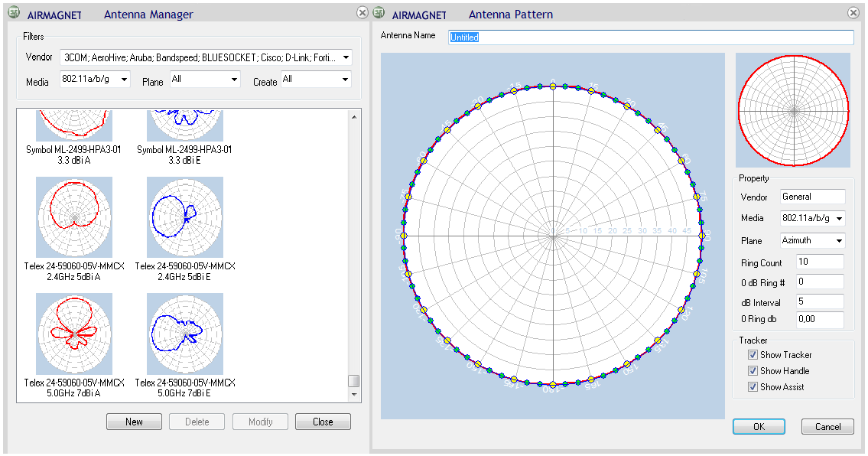
Task: Click the Close button in Antenna Manager
Action: coord(323,422)
